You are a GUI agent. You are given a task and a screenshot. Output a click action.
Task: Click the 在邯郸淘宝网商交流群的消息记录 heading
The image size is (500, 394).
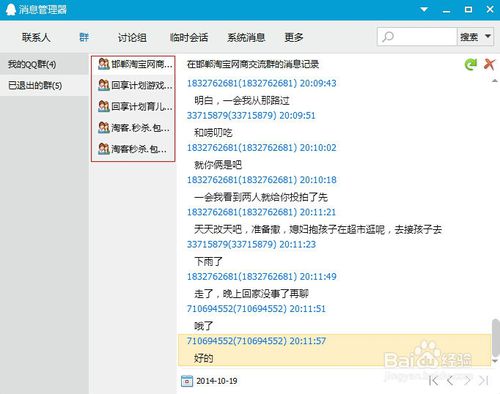point(253,64)
